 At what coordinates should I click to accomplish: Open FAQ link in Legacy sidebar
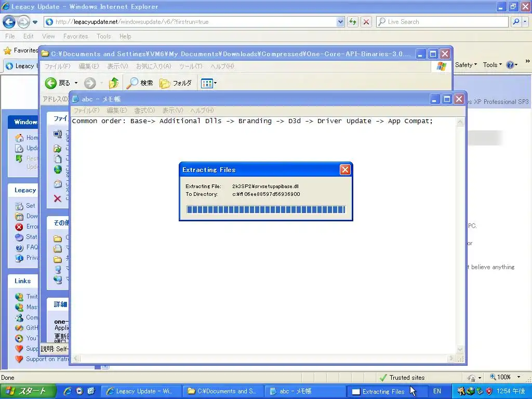(x=32, y=247)
